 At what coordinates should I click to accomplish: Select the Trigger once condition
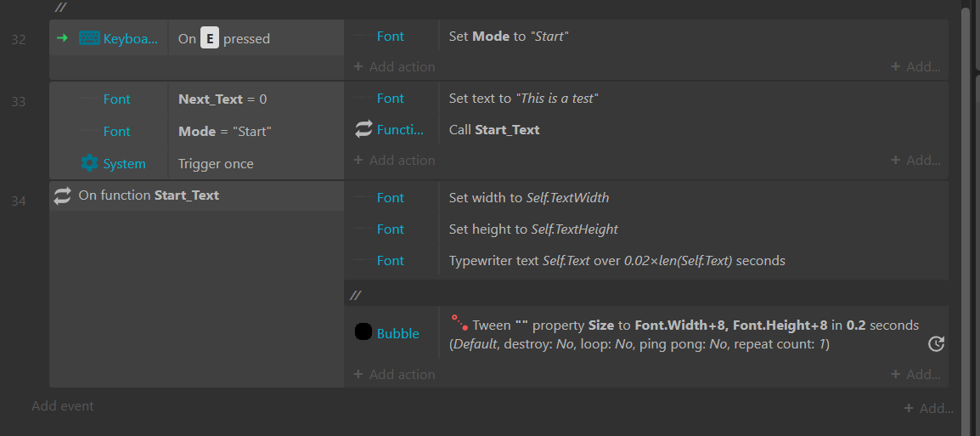point(256,164)
